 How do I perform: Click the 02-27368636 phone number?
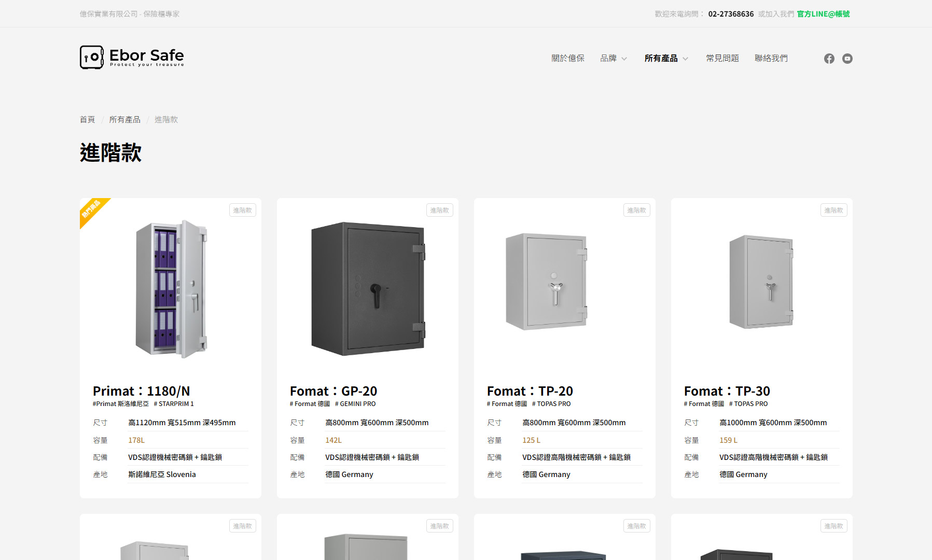pos(731,14)
